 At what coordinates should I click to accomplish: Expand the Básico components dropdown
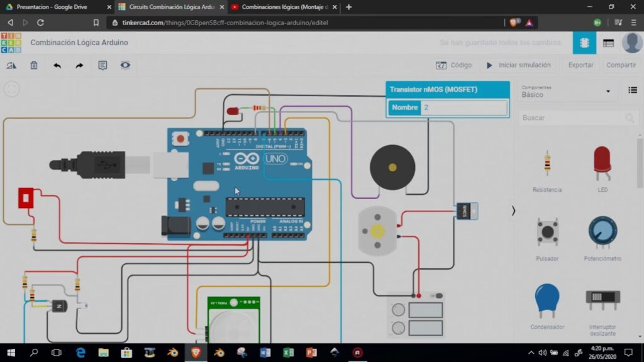566,92
